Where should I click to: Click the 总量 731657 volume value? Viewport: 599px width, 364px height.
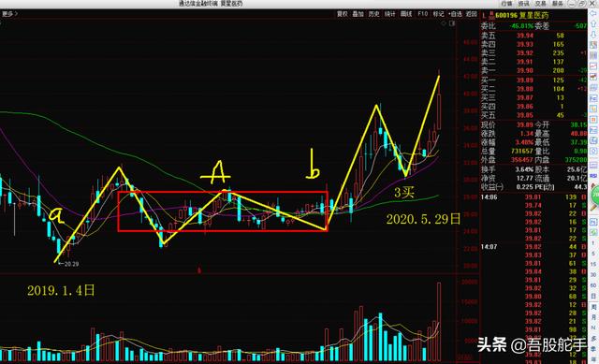(522, 152)
